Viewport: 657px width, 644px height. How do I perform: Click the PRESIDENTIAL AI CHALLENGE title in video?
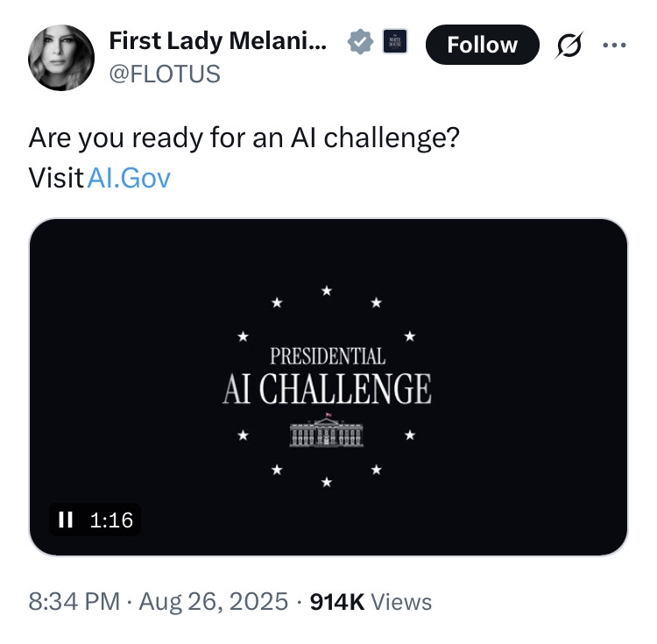327,378
